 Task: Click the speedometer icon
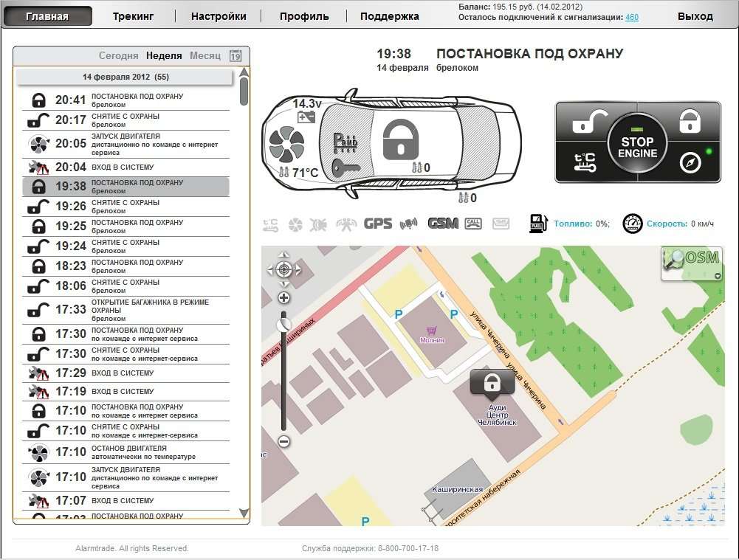pyautogui.click(x=633, y=224)
